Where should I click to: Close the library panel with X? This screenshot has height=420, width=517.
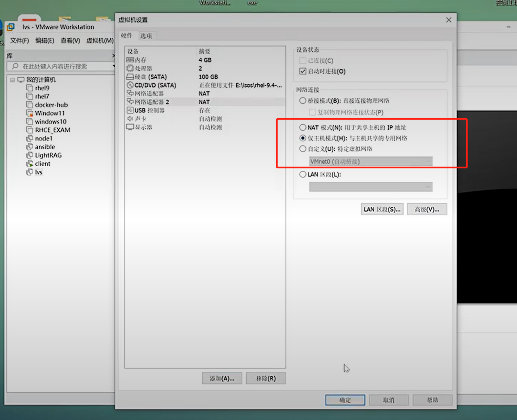click(x=113, y=56)
